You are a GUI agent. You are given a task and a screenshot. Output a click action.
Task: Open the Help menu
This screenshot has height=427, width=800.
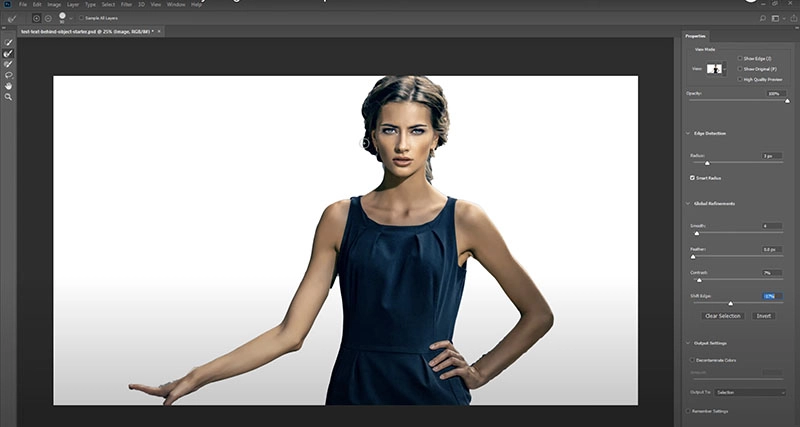pyautogui.click(x=196, y=5)
